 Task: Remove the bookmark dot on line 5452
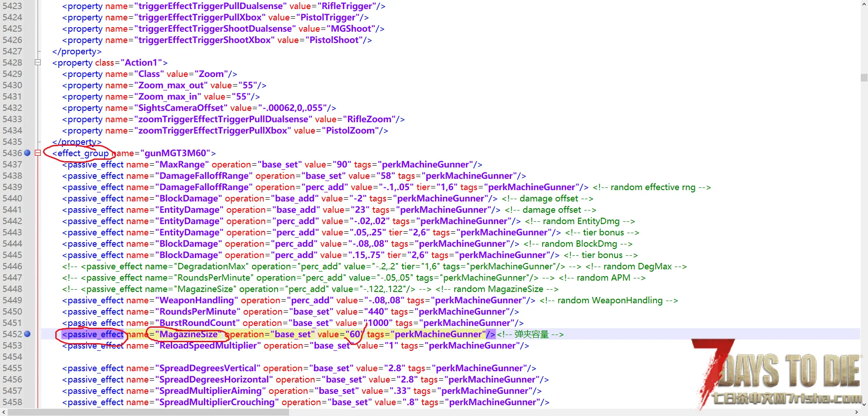pyautogui.click(x=27, y=334)
